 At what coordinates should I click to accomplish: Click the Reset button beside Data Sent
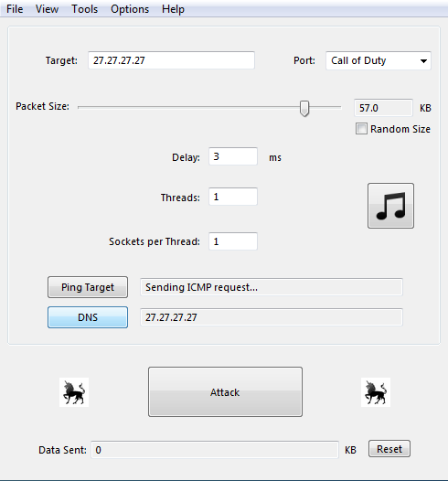coord(389,449)
